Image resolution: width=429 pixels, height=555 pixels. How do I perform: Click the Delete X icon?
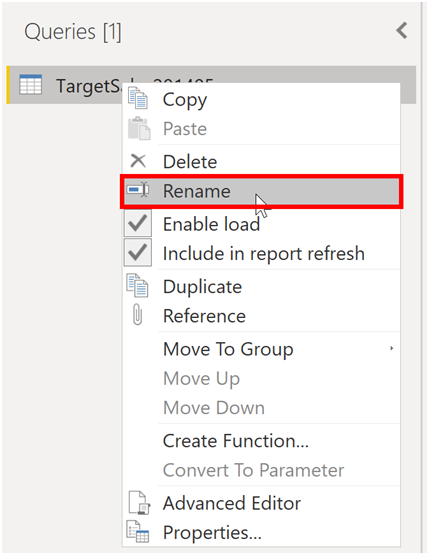coord(138,161)
